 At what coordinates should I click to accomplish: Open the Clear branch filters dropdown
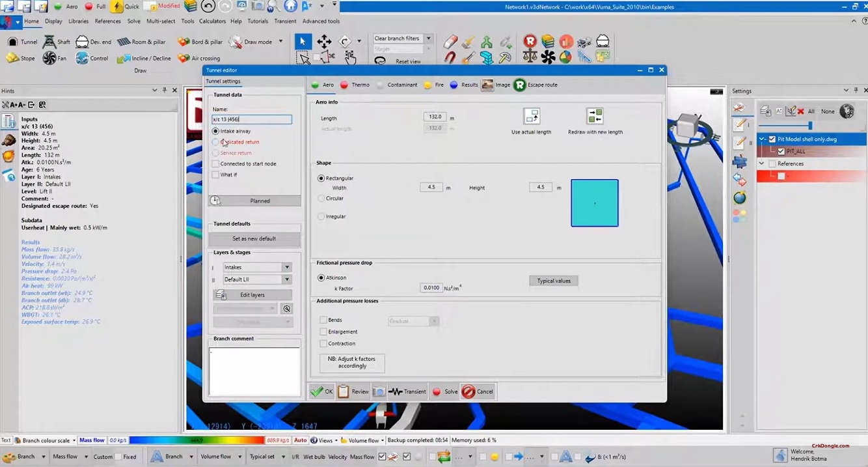point(428,38)
